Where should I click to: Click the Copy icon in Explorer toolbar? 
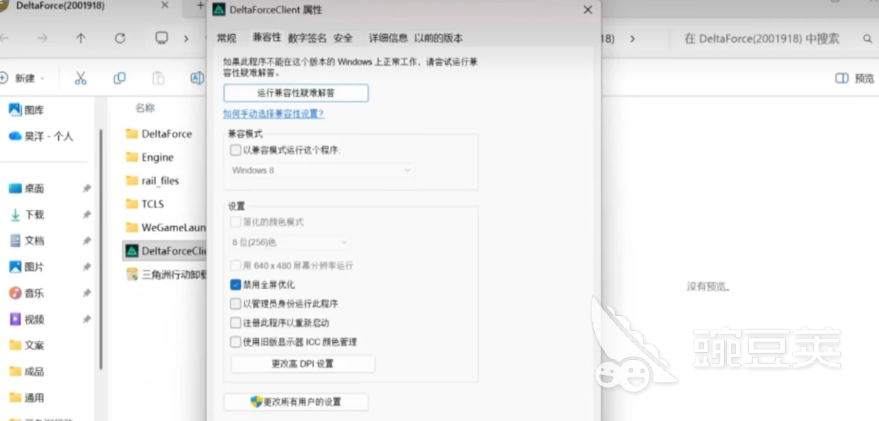(x=120, y=78)
